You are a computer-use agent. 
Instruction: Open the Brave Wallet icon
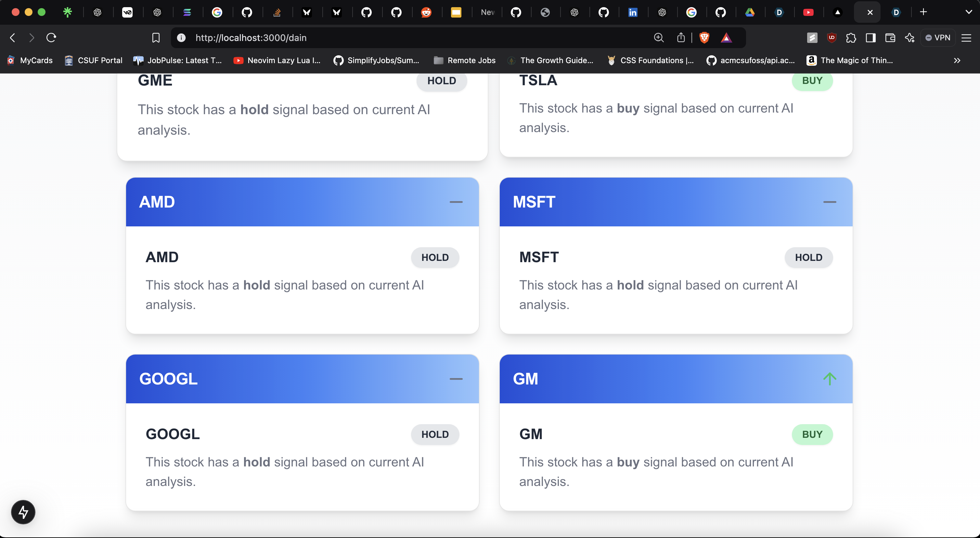click(890, 38)
